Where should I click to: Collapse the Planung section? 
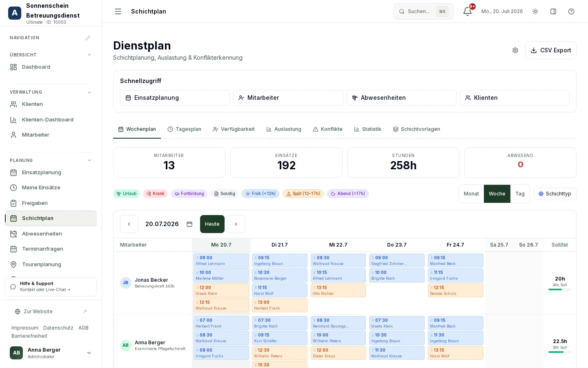(x=89, y=161)
